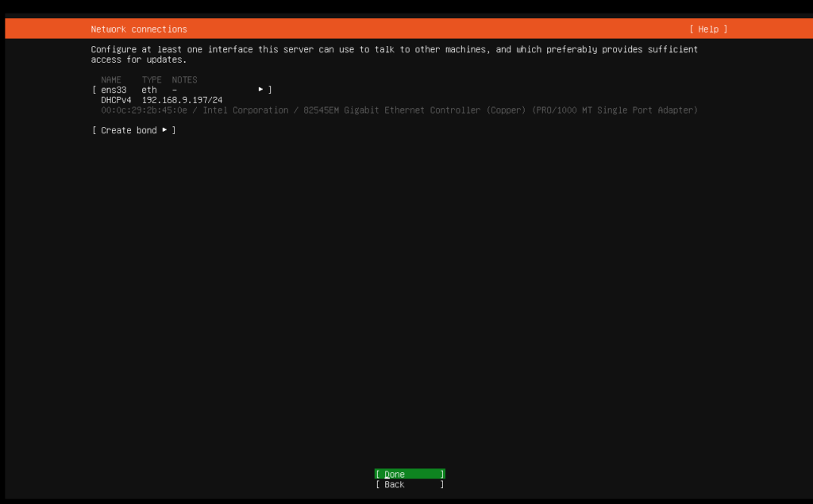Click the 'Configure at least one interface' description
The height and width of the screenshot is (504, 813).
[x=394, y=55]
